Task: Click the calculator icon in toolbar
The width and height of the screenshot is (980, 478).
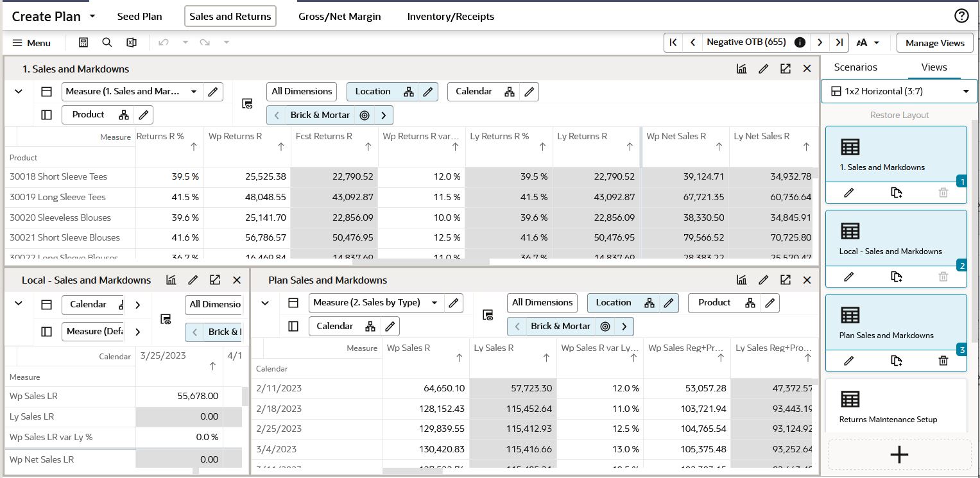Action: [83, 42]
